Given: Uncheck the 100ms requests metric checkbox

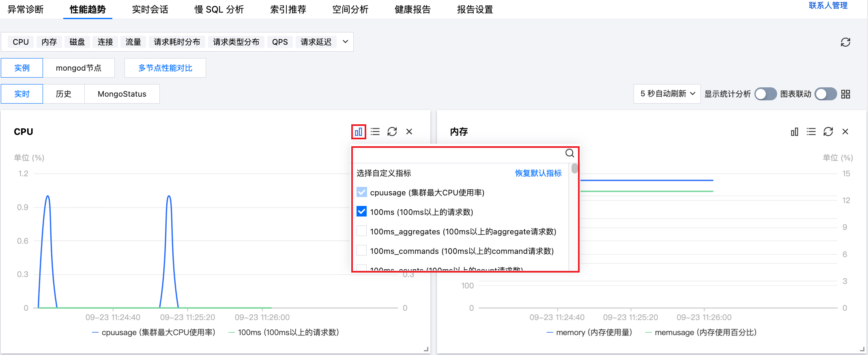Looking at the screenshot, I should pos(361,212).
